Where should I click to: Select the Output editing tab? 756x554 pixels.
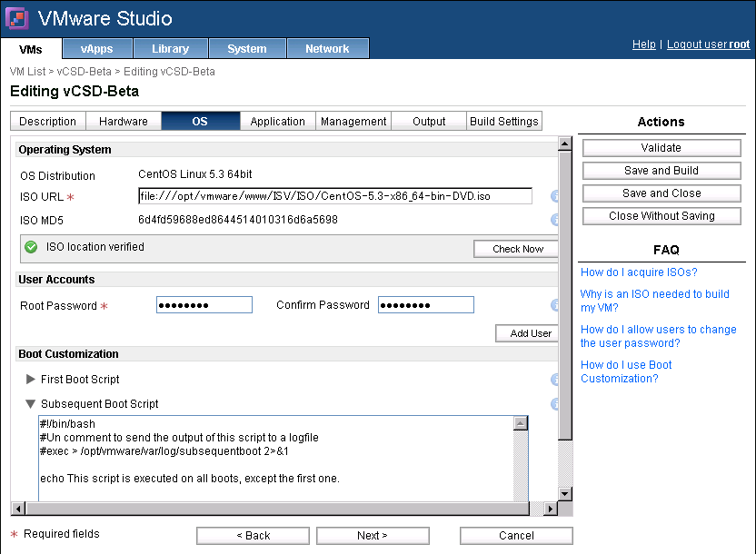point(429,122)
